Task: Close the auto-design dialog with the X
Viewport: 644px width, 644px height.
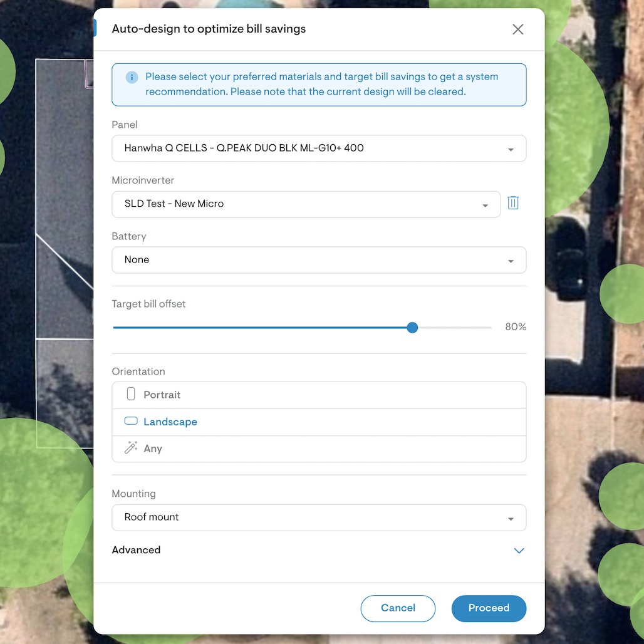Action: [x=517, y=29]
